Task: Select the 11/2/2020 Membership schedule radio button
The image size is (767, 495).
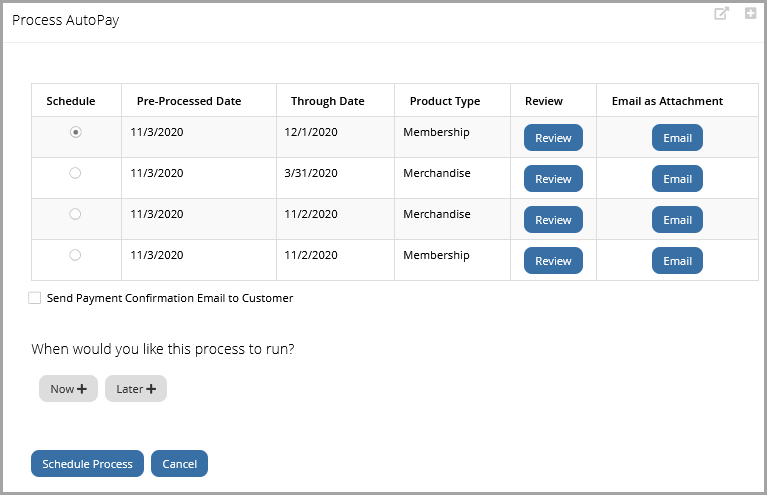Action: point(75,255)
